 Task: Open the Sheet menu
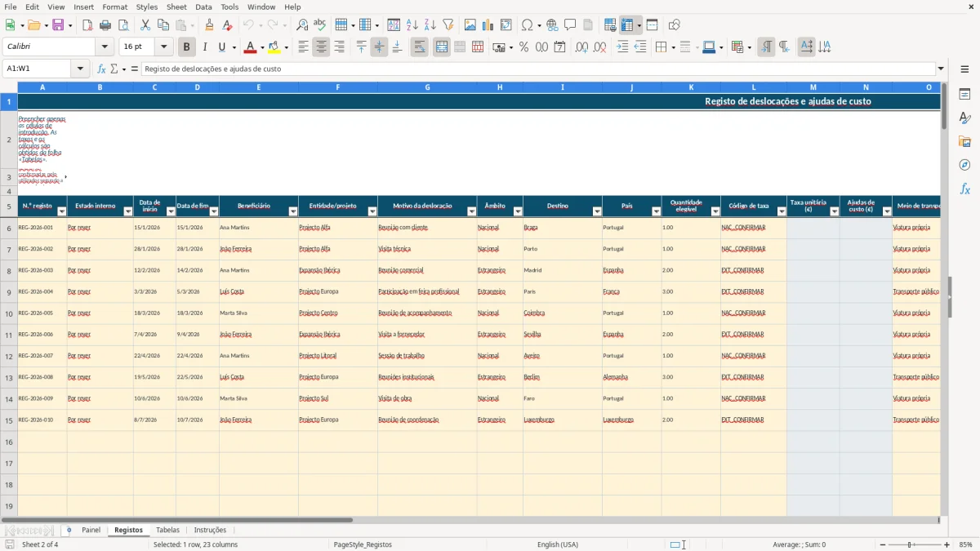pos(176,7)
